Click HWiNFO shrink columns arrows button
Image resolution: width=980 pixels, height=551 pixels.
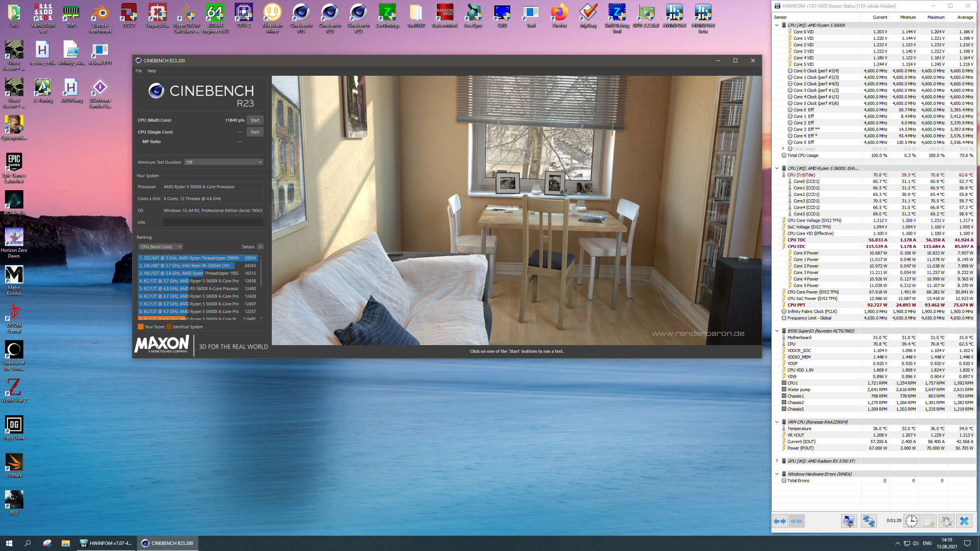point(796,521)
